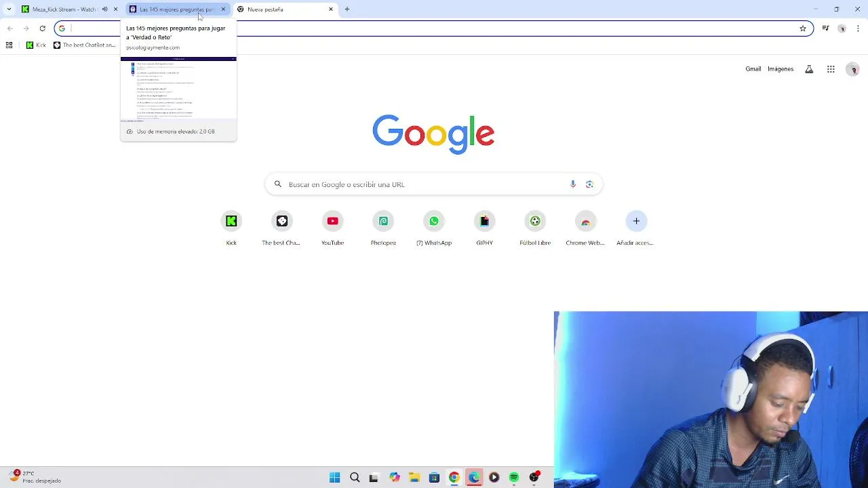Start voice search with microphone icon

tap(573, 184)
